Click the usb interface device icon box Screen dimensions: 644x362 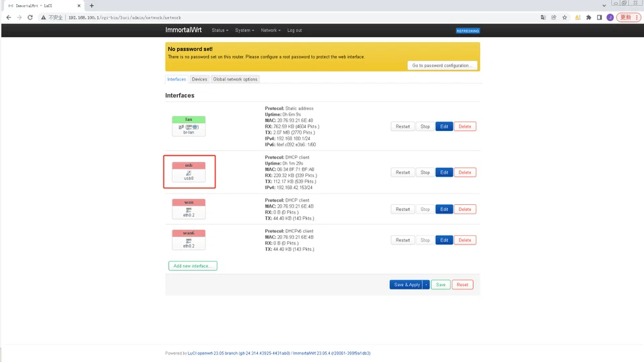pos(189,171)
